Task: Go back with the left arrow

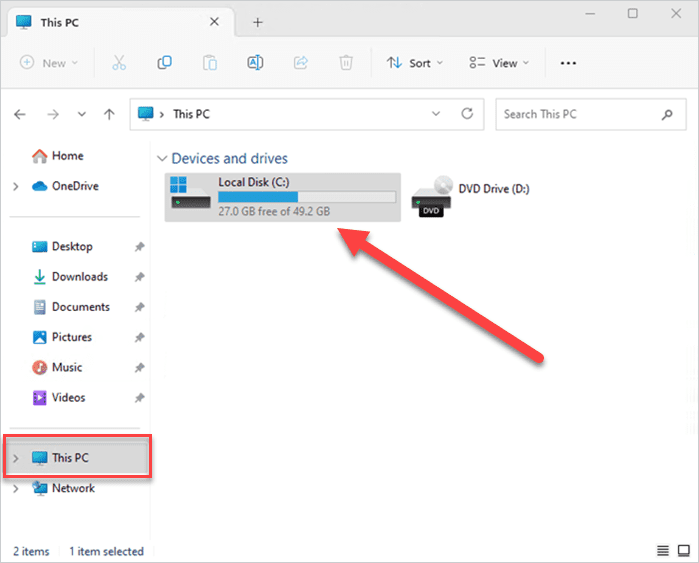Action: [x=20, y=115]
